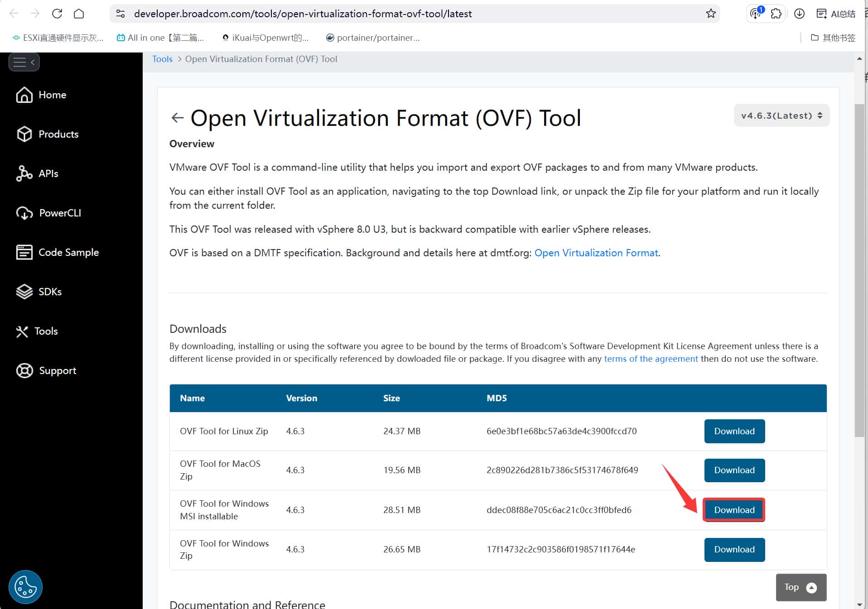Image resolution: width=868 pixels, height=609 pixels.
Task: Click the Tools breadcrumb link
Action: coord(162,59)
